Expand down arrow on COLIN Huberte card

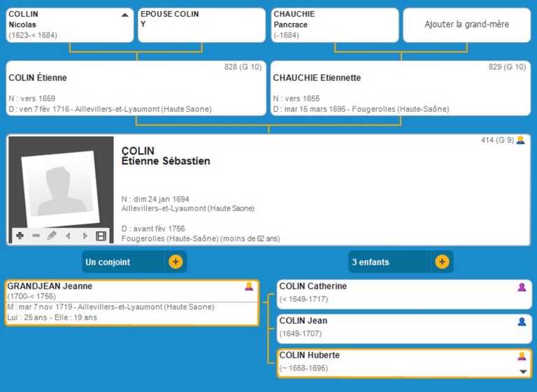(523, 372)
